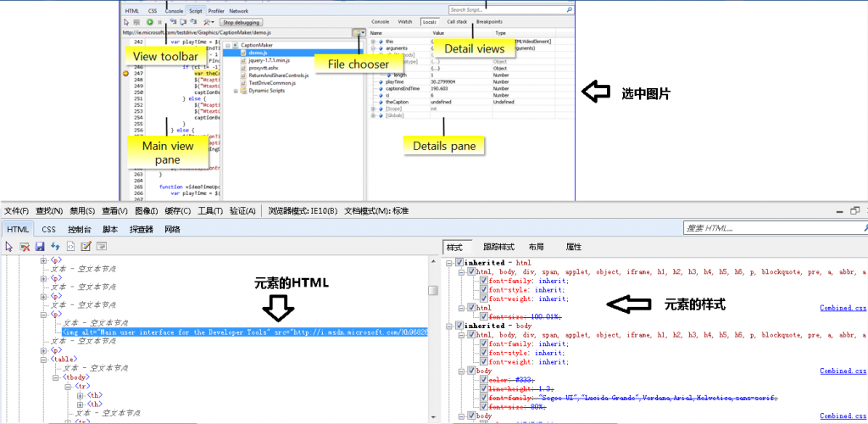Activate the select element by click arrow tool
The image size is (868, 424).
click(x=9, y=246)
